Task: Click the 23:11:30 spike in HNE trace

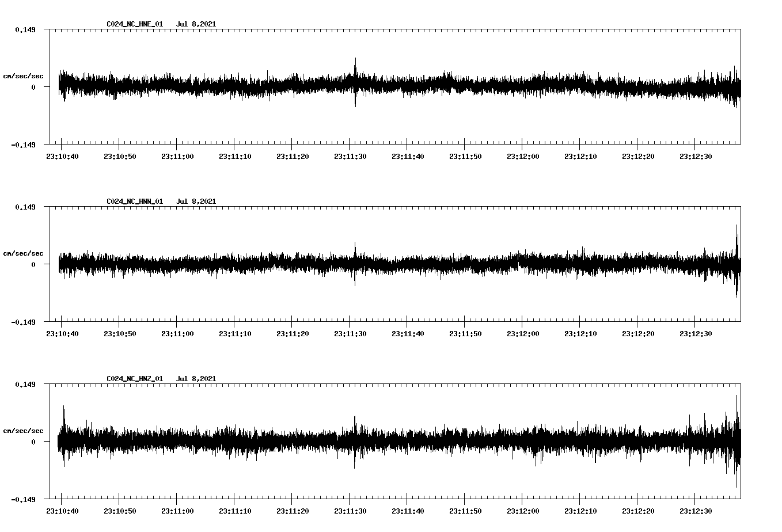Action: pyautogui.click(x=355, y=82)
